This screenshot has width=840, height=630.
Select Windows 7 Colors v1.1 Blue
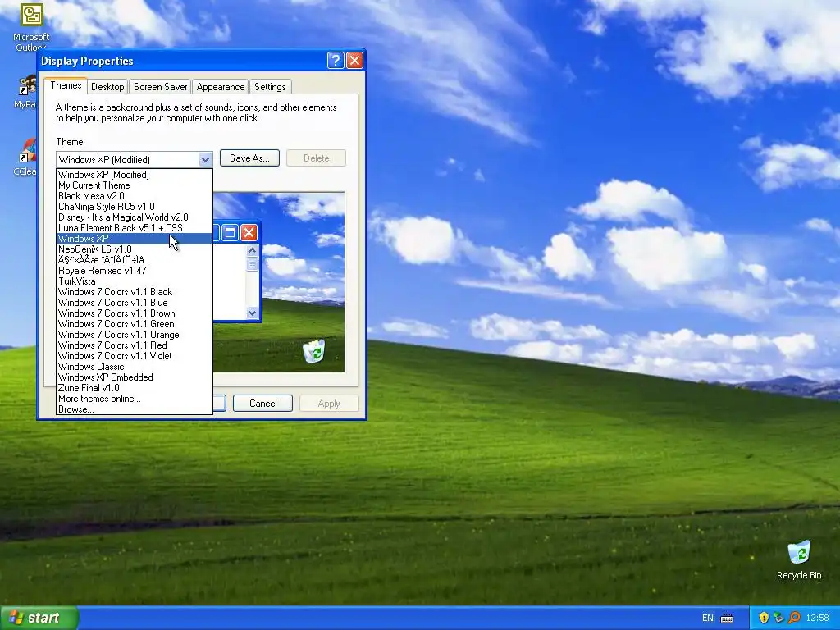tap(134, 303)
